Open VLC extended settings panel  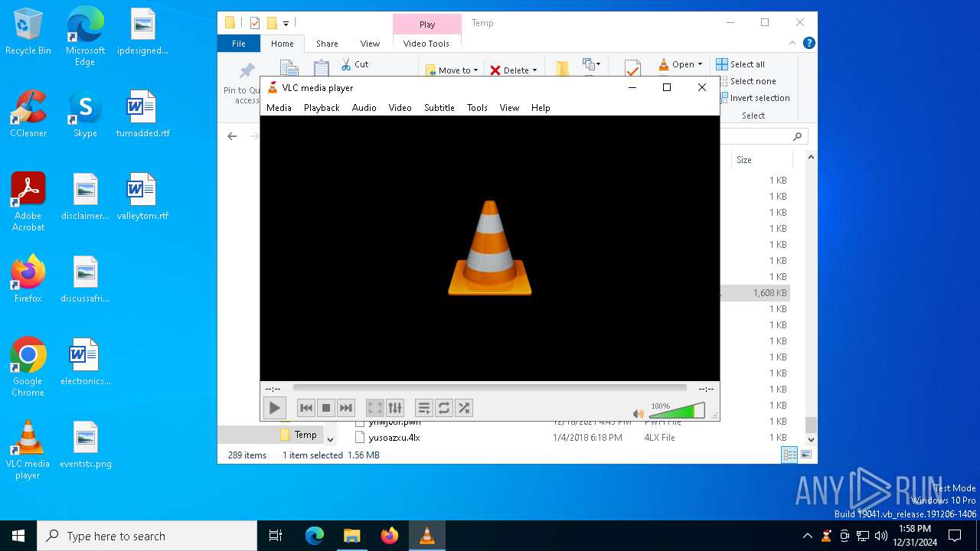(x=394, y=408)
